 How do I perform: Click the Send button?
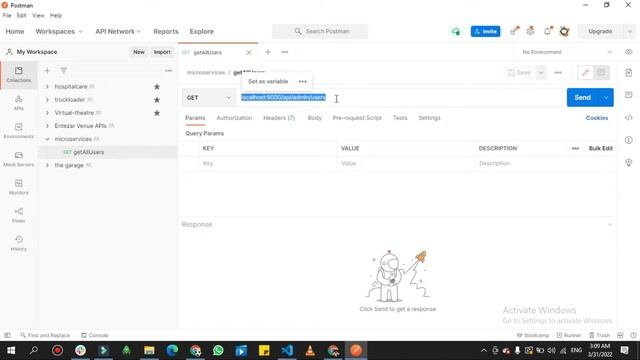(582, 98)
